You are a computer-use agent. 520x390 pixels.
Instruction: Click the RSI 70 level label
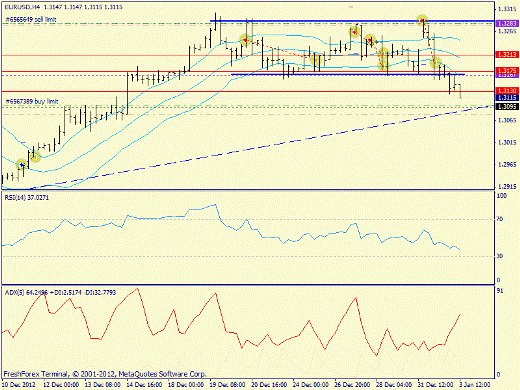pos(500,219)
